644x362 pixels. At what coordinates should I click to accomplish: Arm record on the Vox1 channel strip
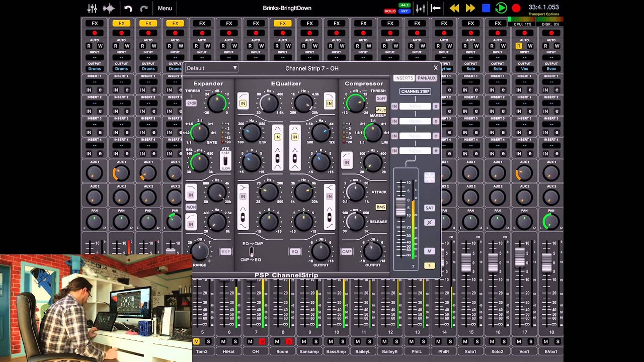click(525, 33)
